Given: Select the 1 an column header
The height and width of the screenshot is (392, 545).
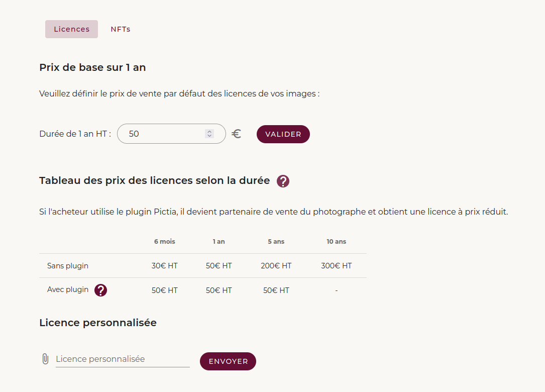Looking at the screenshot, I should coord(219,242).
